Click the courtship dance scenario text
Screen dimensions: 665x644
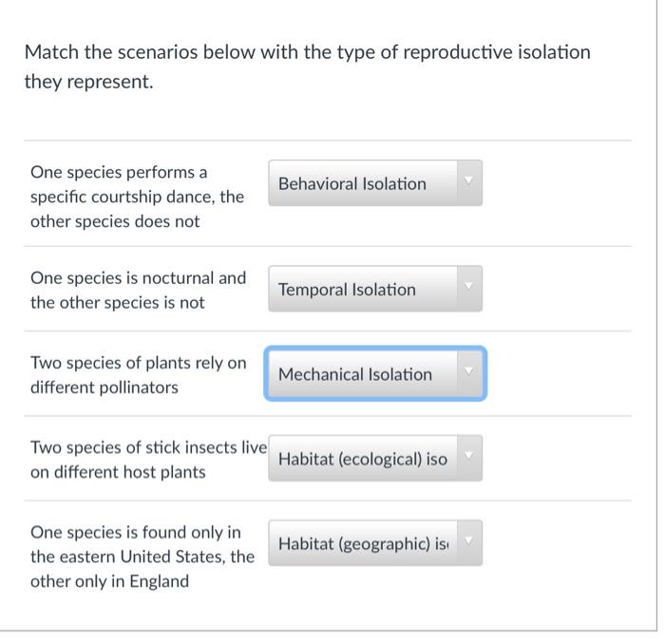point(137,197)
